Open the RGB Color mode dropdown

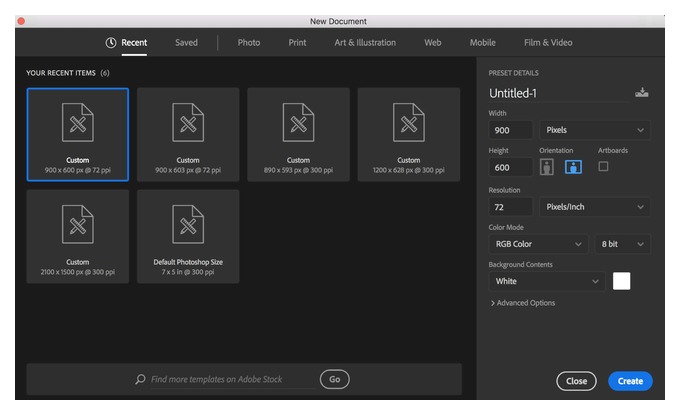point(538,244)
